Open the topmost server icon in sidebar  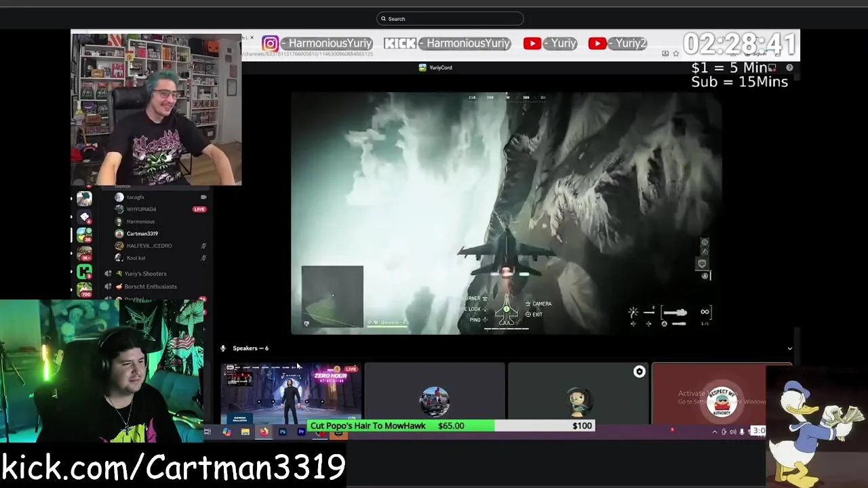point(84,199)
